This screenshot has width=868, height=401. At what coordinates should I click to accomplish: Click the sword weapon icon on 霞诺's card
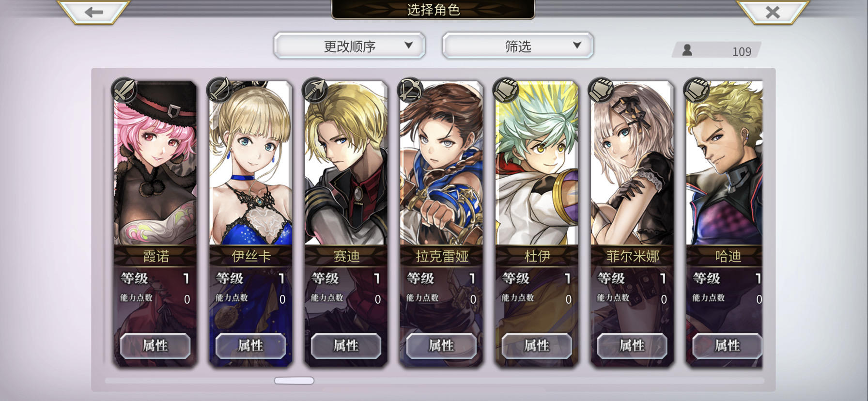pyautogui.click(x=124, y=90)
